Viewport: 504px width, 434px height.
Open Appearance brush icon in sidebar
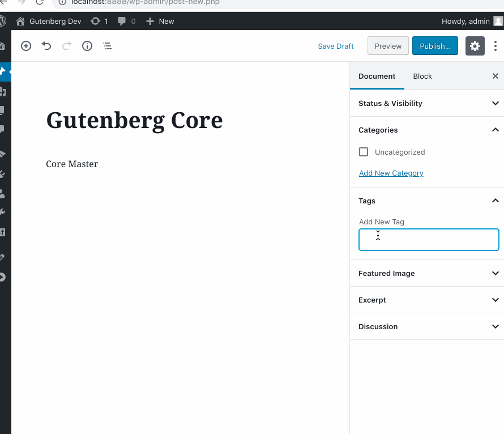[3, 154]
